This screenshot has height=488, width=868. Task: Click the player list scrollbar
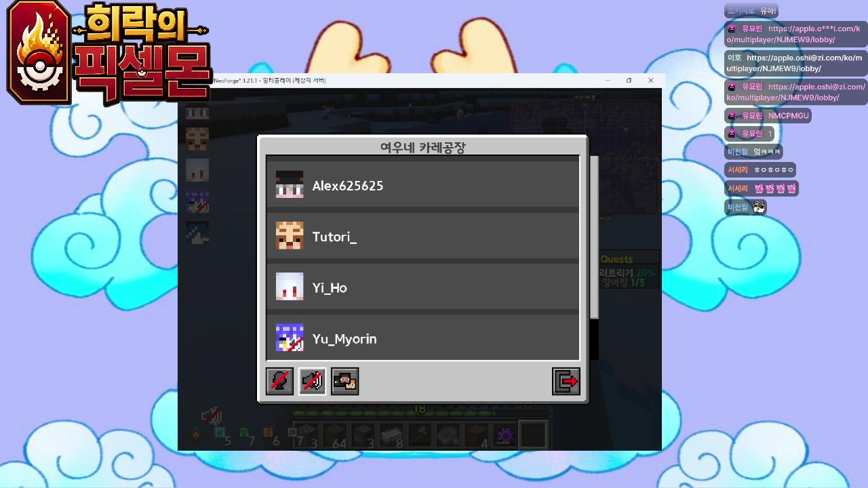(x=594, y=237)
